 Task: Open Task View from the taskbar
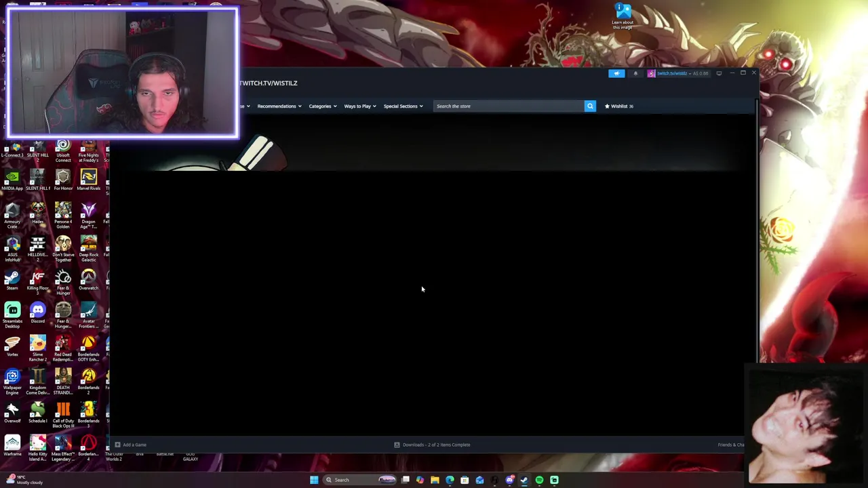[405, 480]
